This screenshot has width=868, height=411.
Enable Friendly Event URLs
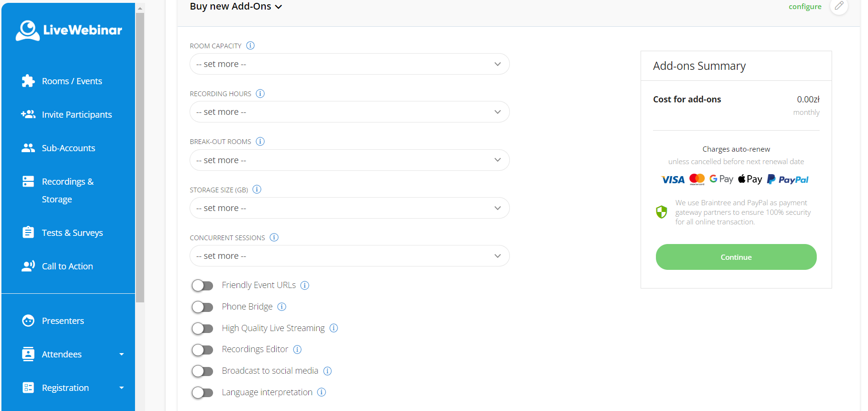pyautogui.click(x=203, y=285)
